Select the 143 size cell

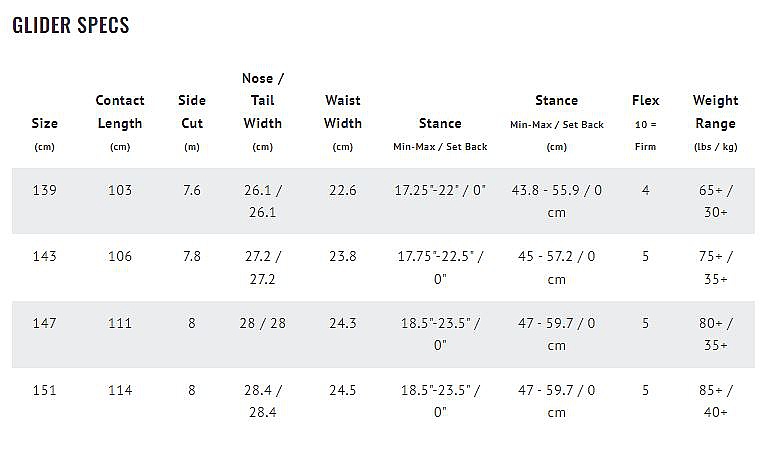(x=44, y=256)
